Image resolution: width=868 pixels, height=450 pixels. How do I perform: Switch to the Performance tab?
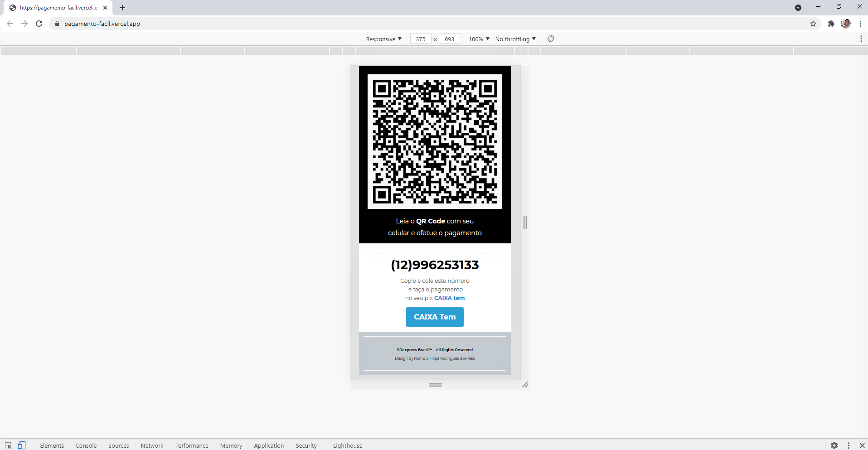pos(192,445)
